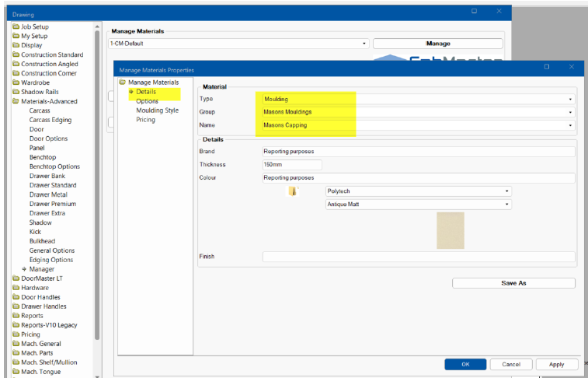Open Construction Corner folder
Image resolution: width=588 pixels, height=378 pixels.
44,73
